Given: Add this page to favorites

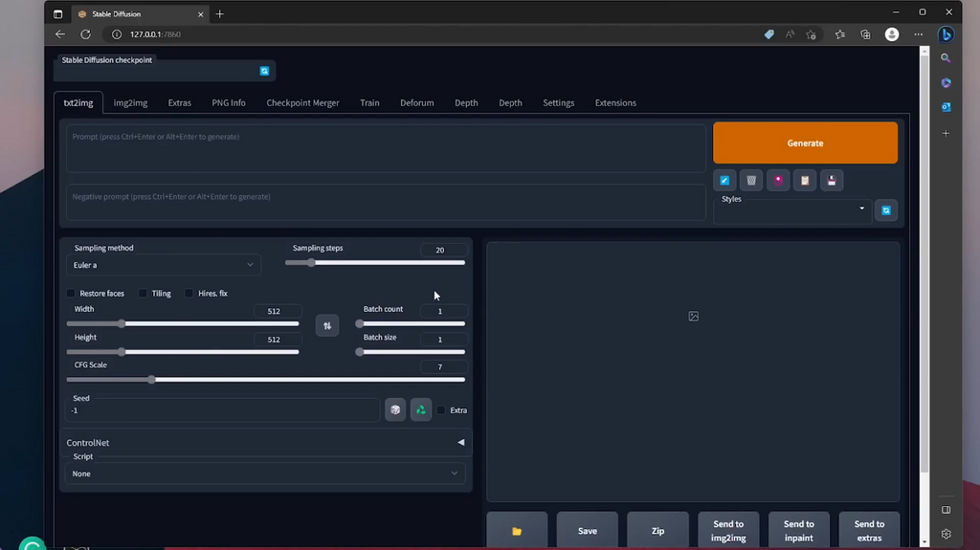Looking at the screenshot, I should coord(812,34).
